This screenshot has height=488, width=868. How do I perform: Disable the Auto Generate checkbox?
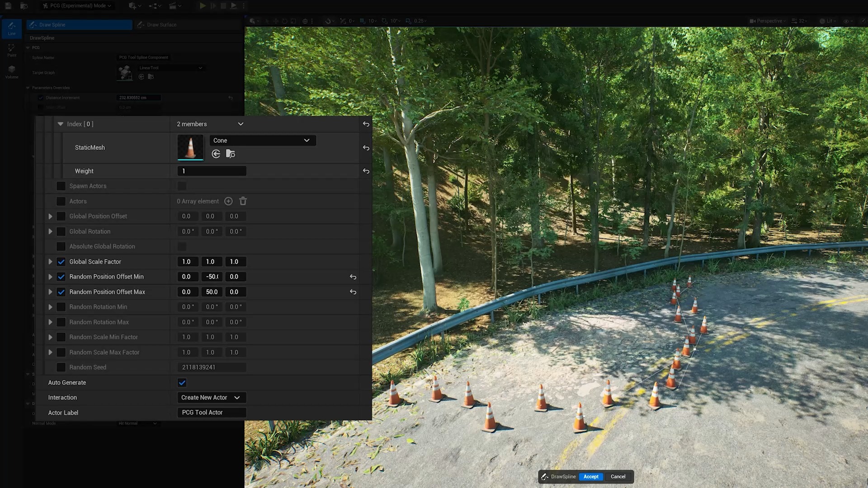coord(182,382)
